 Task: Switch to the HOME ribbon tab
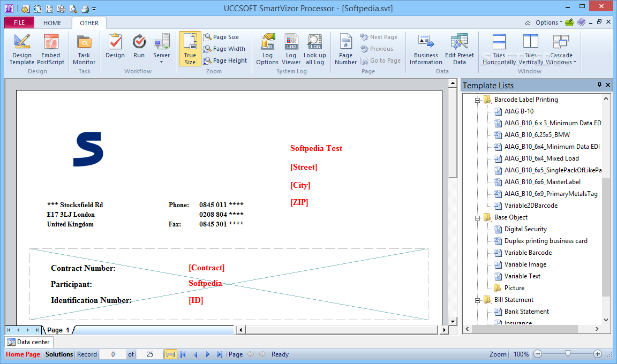[x=52, y=23]
